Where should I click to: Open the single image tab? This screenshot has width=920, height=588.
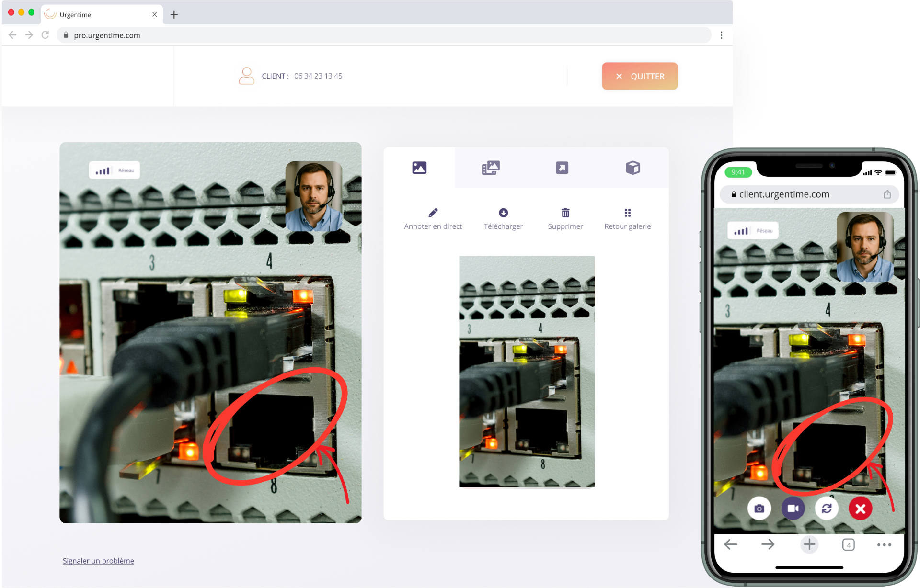[419, 168]
